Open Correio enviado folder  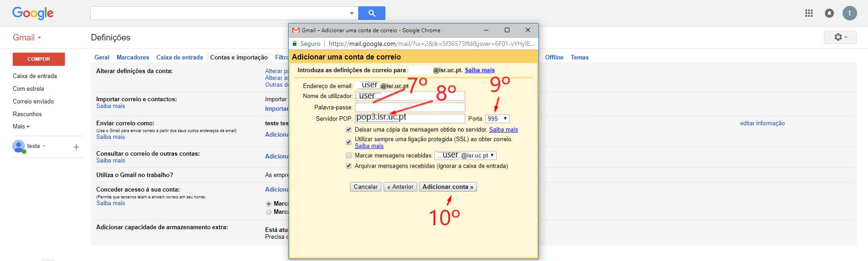pos(33,102)
